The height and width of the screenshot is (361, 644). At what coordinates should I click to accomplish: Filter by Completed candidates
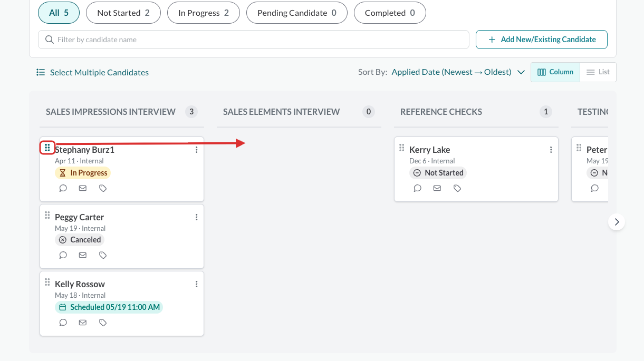(x=390, y=13)
